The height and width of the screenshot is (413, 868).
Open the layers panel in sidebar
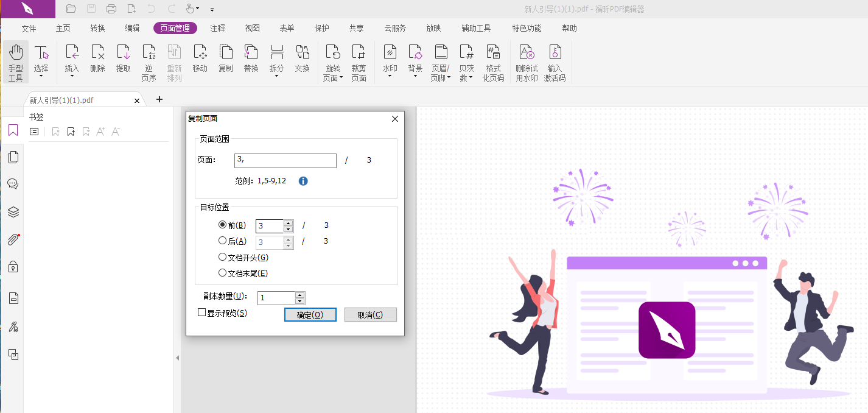(x=13, y=212)
